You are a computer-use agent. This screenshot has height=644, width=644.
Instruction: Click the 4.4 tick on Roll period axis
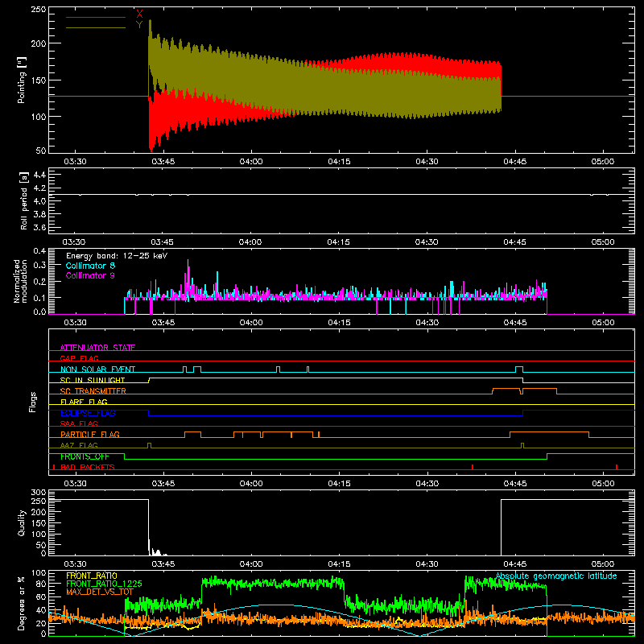point(39,175)
